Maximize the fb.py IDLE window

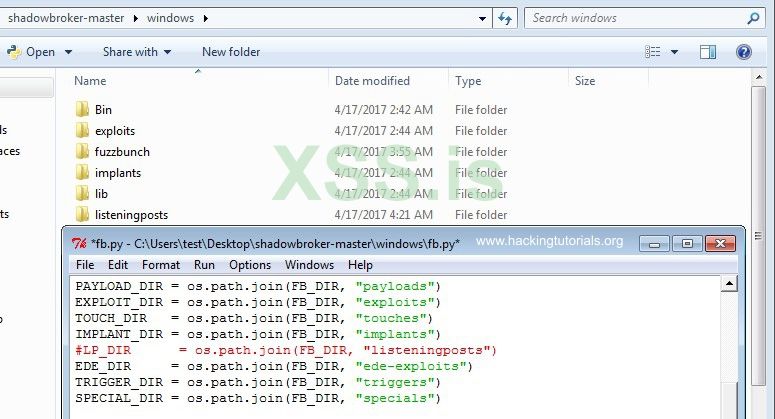point(687,244)
